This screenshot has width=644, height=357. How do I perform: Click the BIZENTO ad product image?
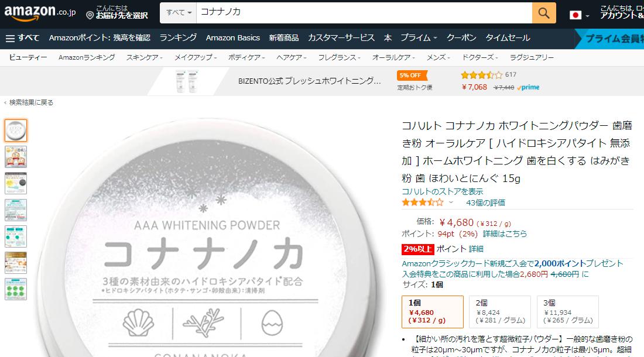coord(187,81)
